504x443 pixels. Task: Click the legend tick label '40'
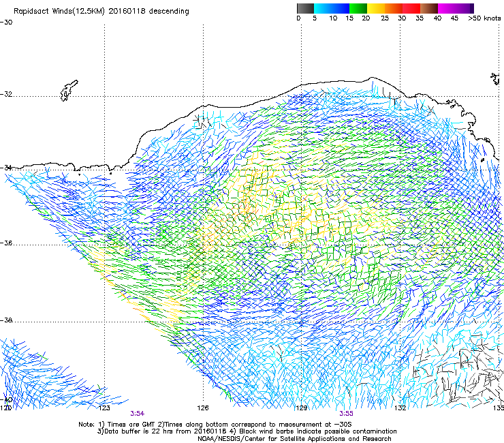(437, 18)
